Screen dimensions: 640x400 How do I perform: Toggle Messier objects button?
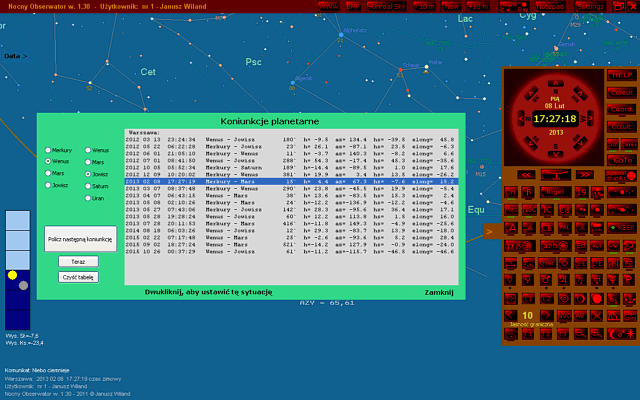511,210
